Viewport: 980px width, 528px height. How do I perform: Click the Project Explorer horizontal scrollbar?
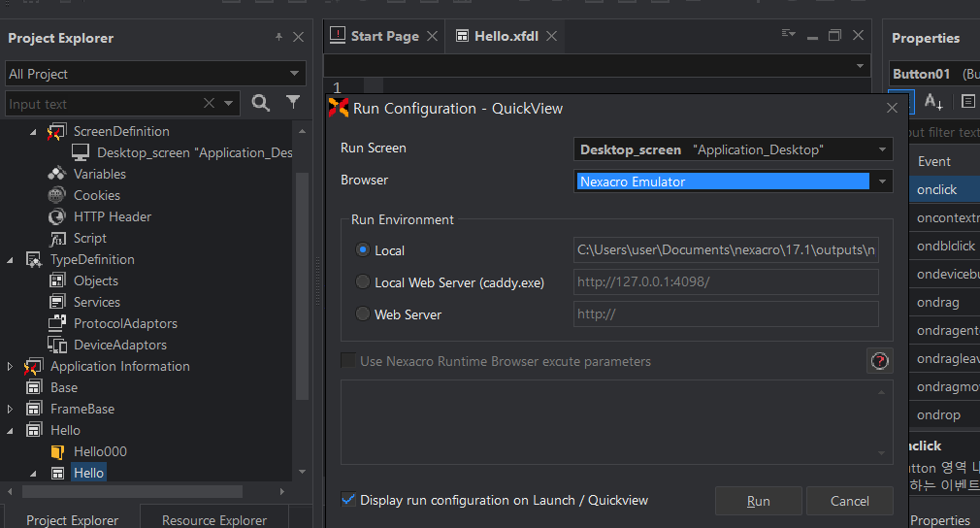tap(133, 492)
